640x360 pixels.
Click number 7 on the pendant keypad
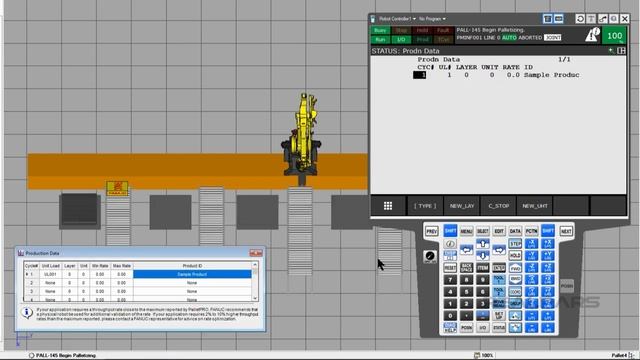tap(450, 280)
